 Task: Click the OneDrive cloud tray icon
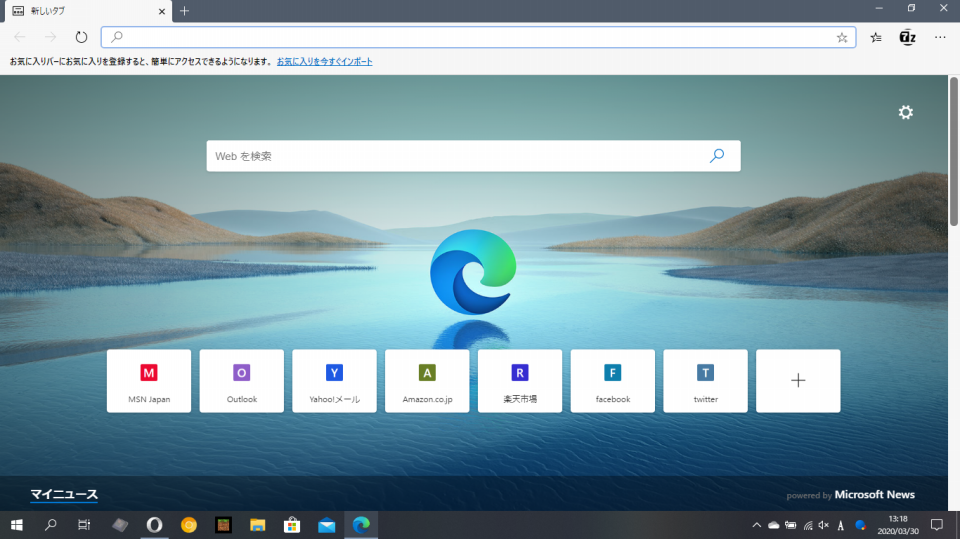click(x=774, y=525)
